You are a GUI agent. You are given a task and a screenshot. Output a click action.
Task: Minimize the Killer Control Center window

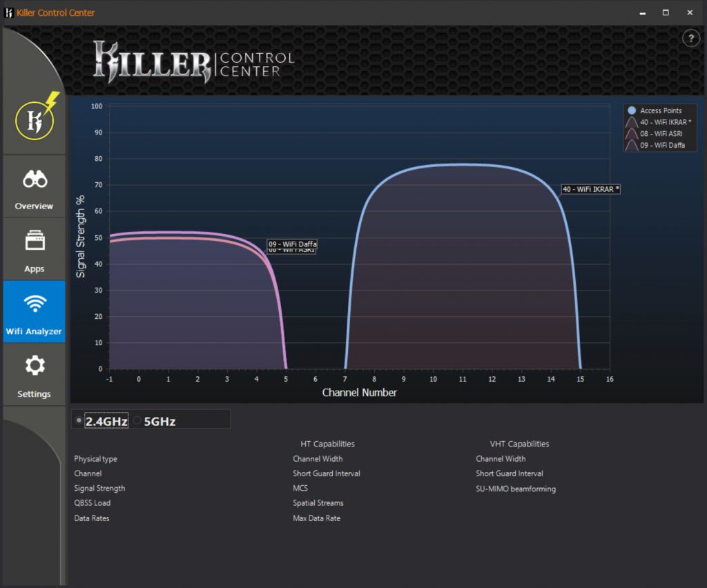point(642,12)
